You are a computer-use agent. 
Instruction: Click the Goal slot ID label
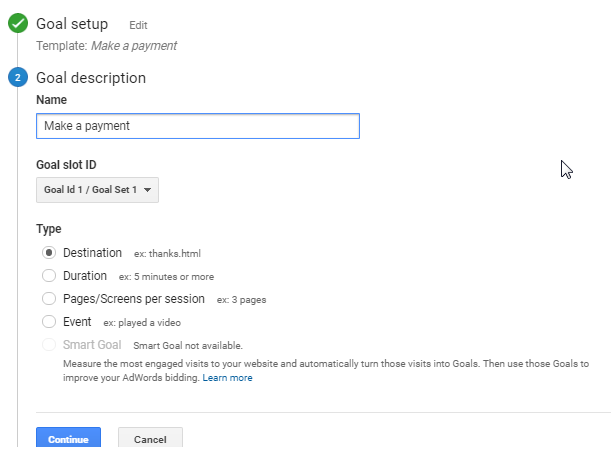(x=66, y=165)
